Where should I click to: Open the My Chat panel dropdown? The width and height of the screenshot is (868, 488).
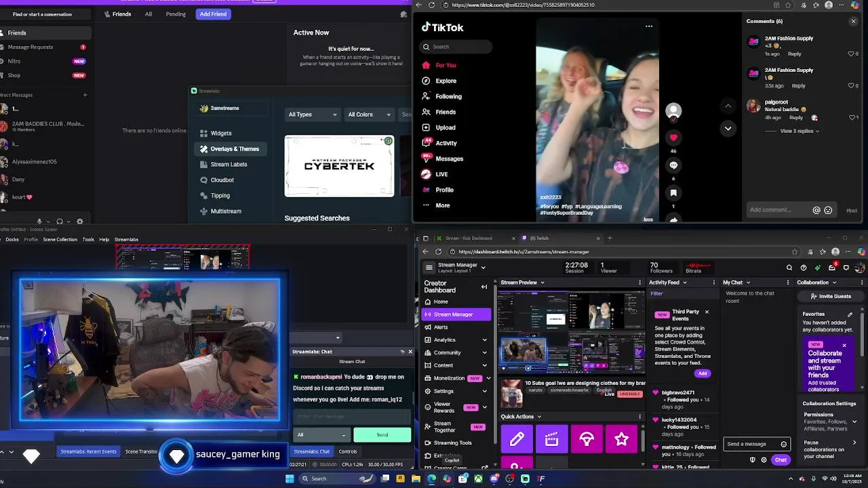click(x=748, y=283)
